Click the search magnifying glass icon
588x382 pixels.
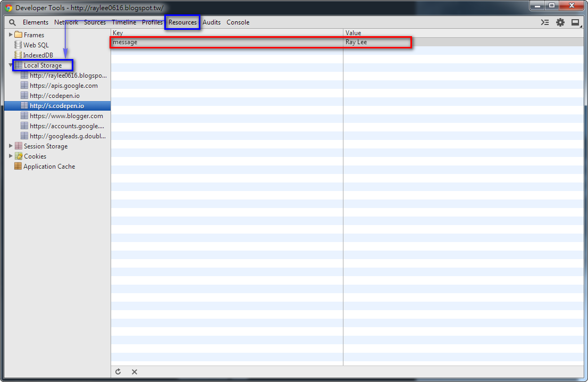click(x=12, y=22)
